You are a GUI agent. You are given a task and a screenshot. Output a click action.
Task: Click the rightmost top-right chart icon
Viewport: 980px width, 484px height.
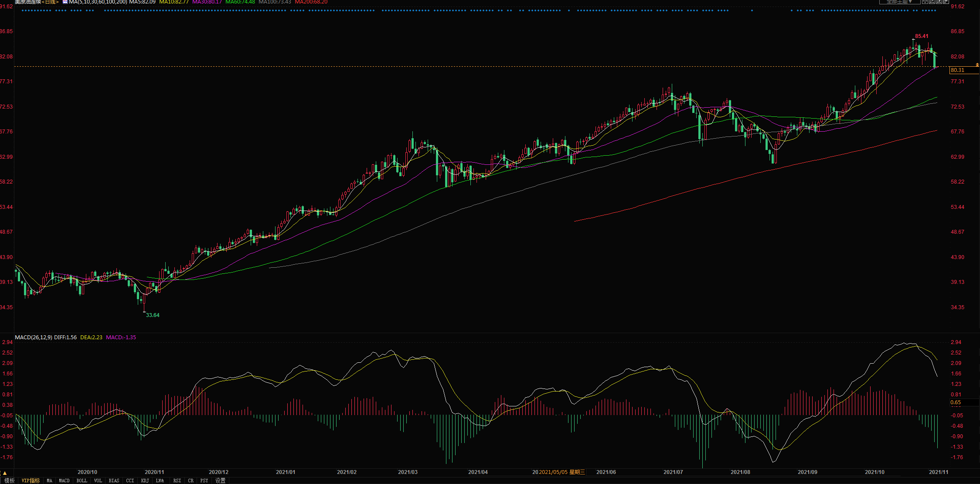[946, 2]
